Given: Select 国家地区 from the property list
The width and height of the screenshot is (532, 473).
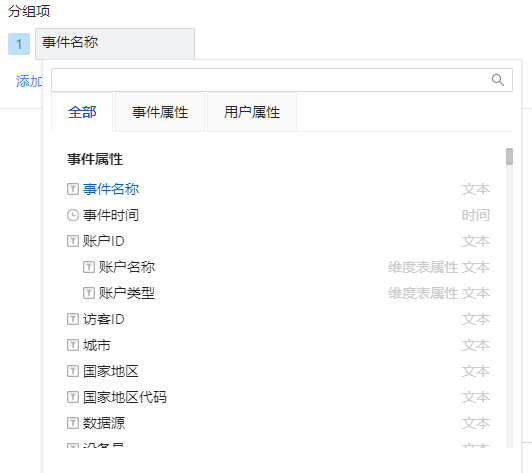Looking at the screenshot, I should pos(279,371).
